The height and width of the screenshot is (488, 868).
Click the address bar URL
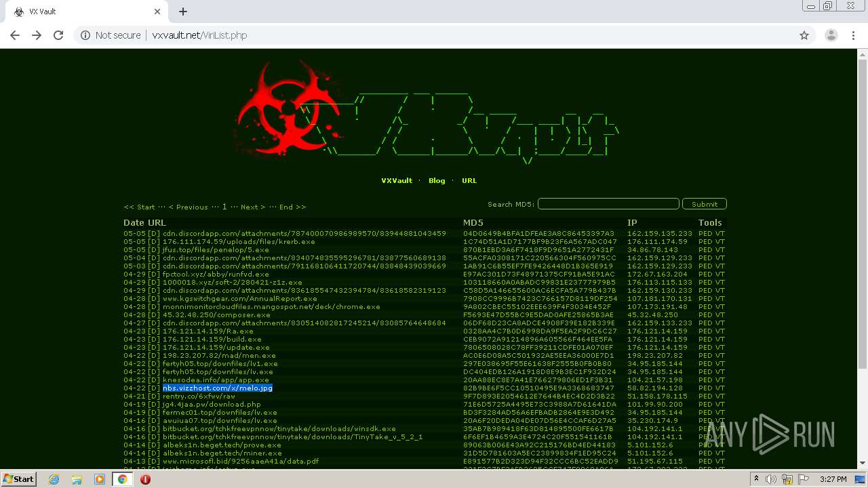199,35
